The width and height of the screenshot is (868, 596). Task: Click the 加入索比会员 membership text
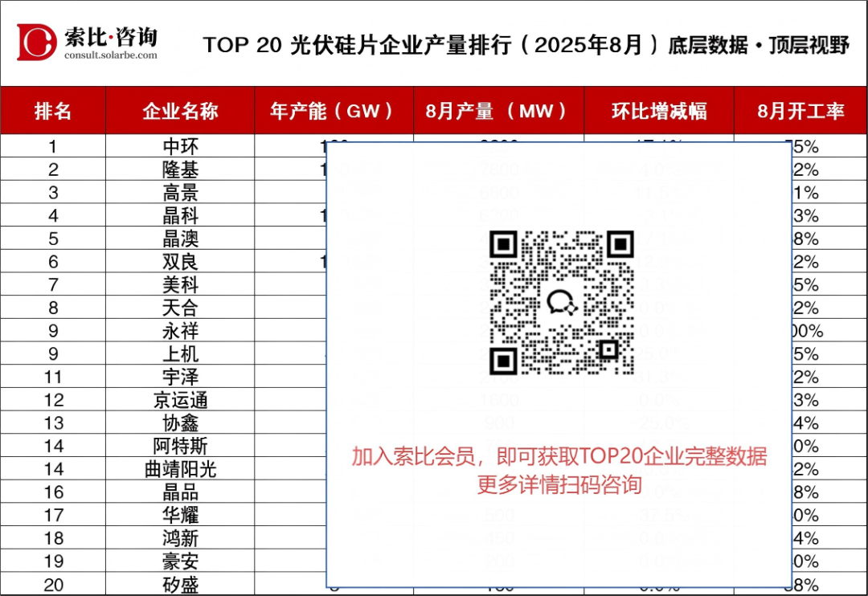point(559,456)
